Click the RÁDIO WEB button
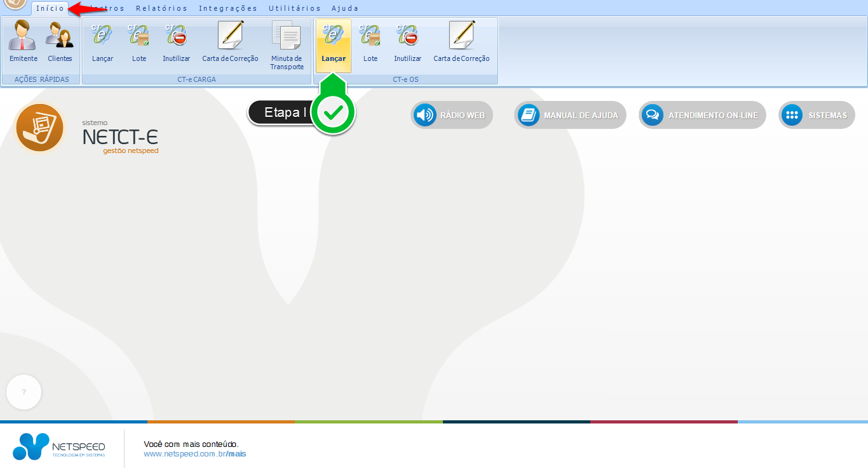Viewport: 868px width, 473px height. [452, 116]
